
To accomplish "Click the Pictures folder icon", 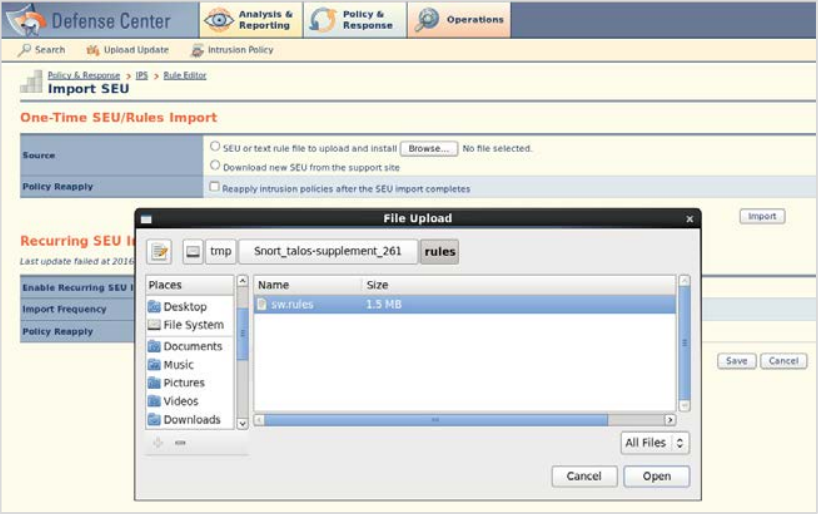I will (154, 383).
